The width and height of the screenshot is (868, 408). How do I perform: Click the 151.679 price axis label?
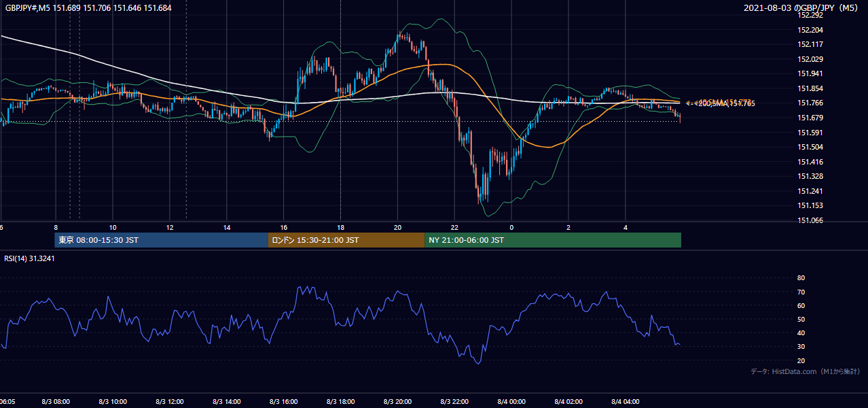(811, 118)
